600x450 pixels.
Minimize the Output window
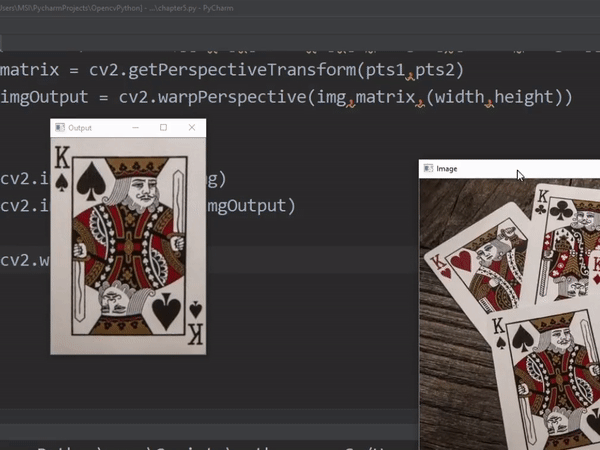pyautogui.click(x=135, y=128)
